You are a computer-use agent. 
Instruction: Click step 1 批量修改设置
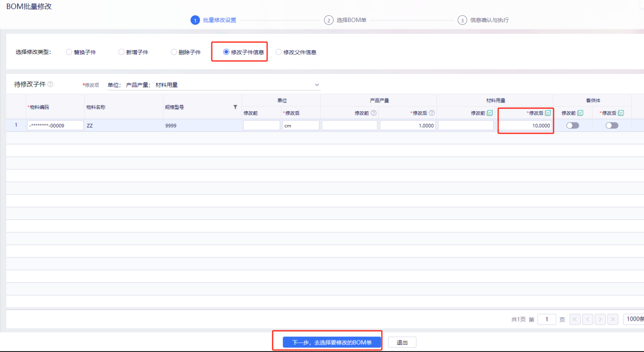[x=214, y=20]
